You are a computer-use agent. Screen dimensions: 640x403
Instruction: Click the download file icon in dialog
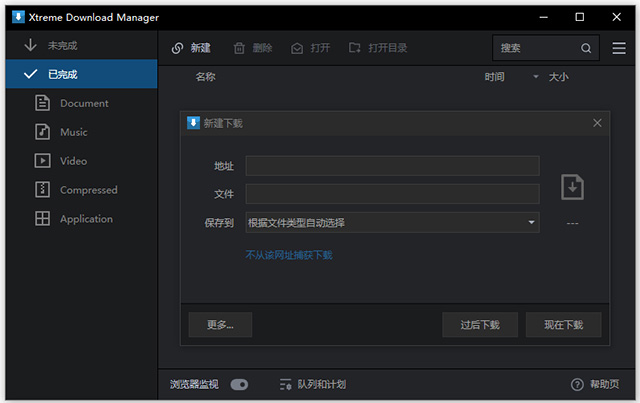pyautogui.click(x=572, y=187)
